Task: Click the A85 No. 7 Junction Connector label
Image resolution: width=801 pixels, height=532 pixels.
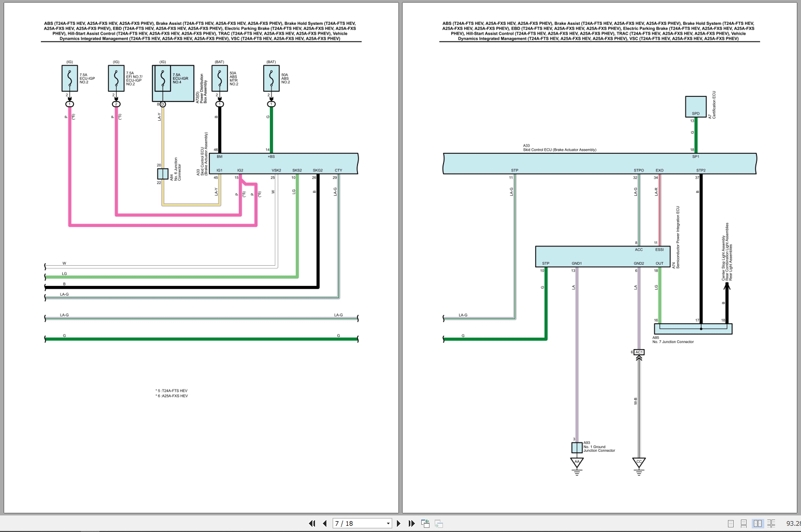Action: [674, 341]
